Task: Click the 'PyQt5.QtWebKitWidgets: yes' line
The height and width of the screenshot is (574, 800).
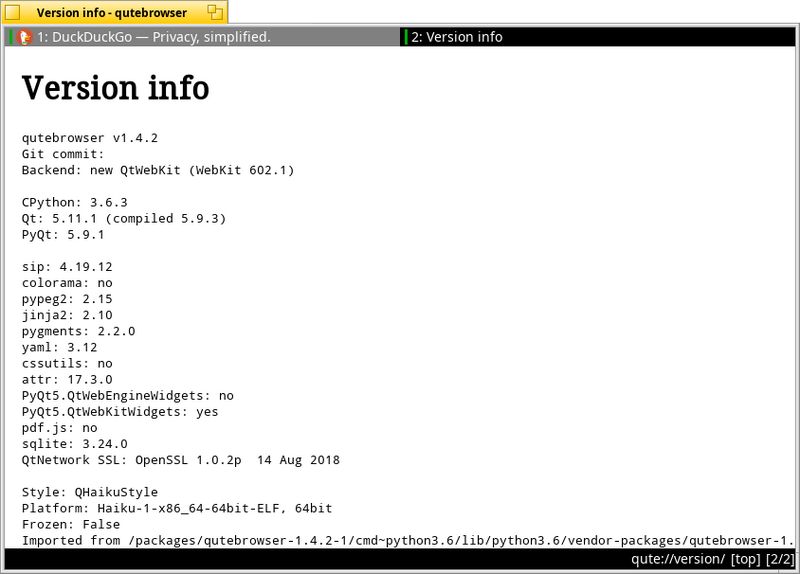Action: click(x=120, y=412)
